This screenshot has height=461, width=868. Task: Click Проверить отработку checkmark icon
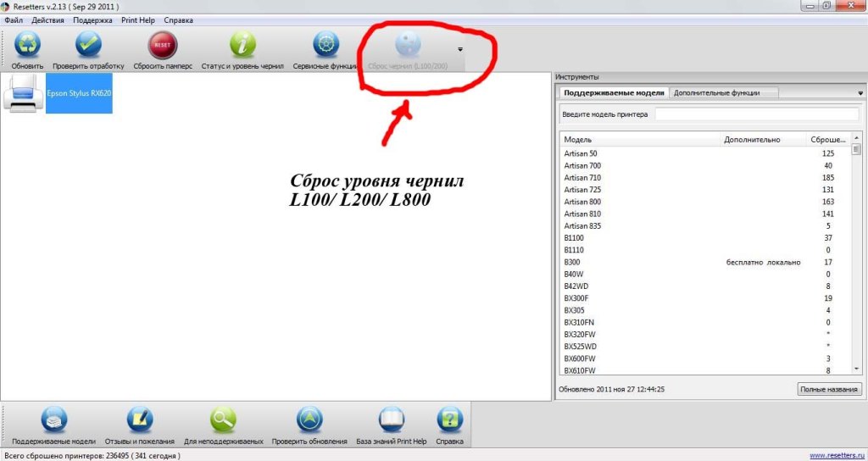point(88,45)
